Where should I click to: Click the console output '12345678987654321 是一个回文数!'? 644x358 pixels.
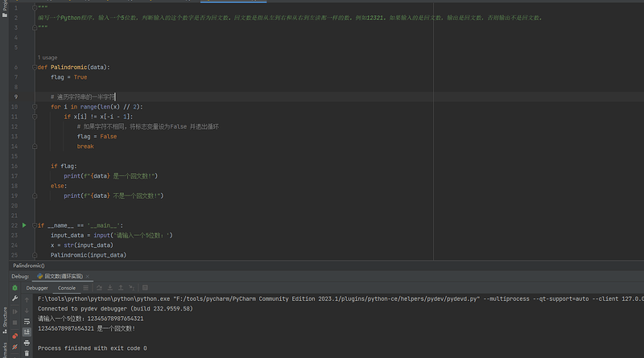(x=87, y=328)
